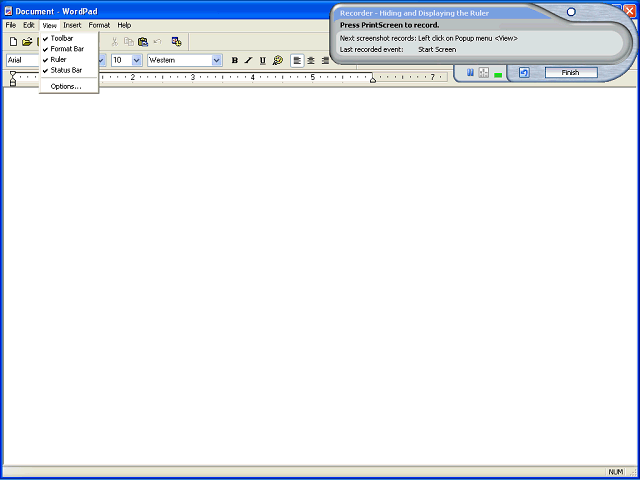
Task: Click inside the blank document area
Action: [320, 276]
